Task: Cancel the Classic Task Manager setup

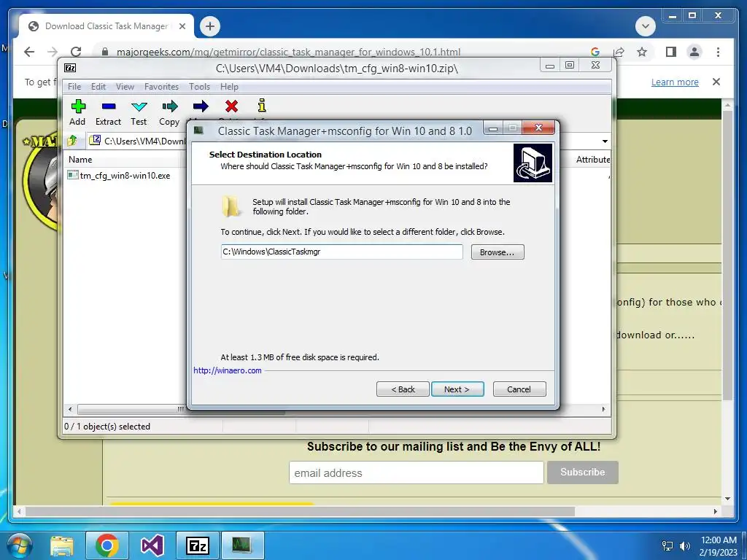Action: tap(519, 389)
